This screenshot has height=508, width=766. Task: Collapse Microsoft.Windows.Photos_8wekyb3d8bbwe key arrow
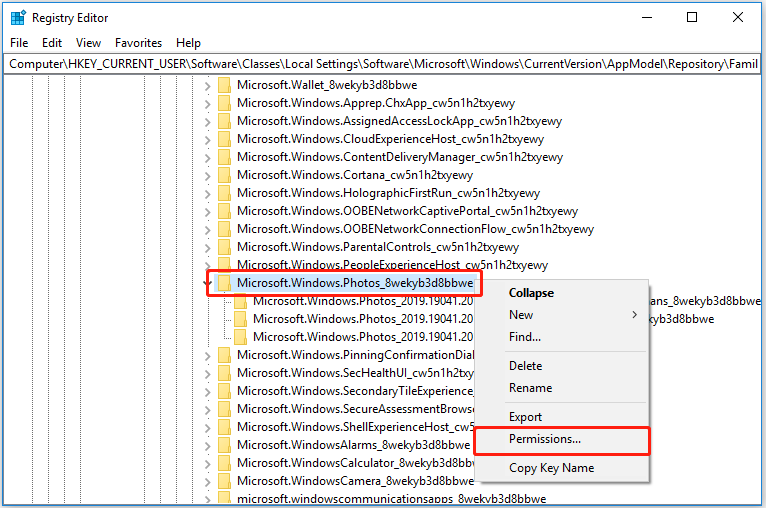click(x=208, y=283)
